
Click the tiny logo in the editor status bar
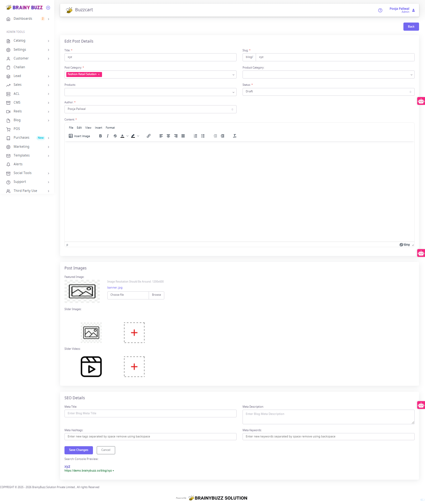[x=405, y=245]
